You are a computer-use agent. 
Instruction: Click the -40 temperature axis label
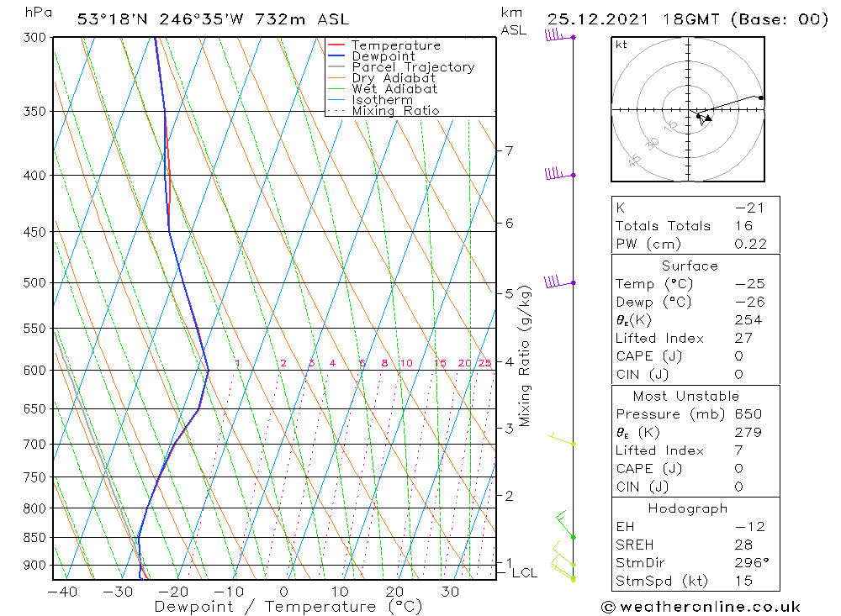tap(62, 592)
